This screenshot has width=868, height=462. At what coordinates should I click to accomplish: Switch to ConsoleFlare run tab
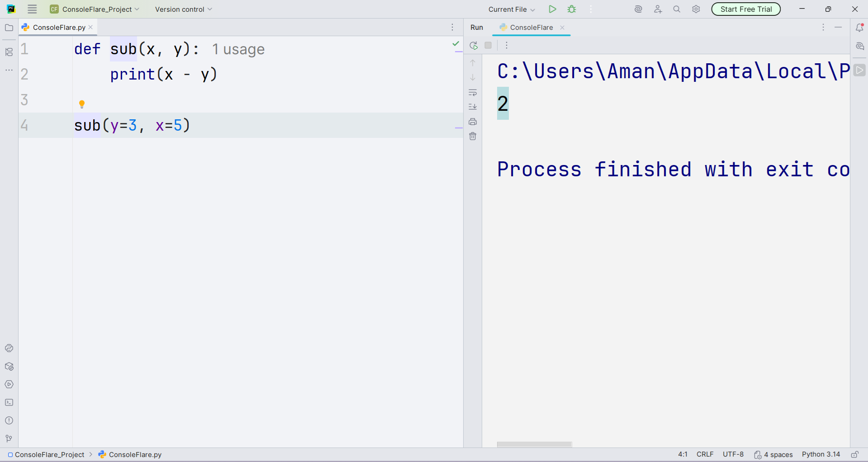[531, 28]
